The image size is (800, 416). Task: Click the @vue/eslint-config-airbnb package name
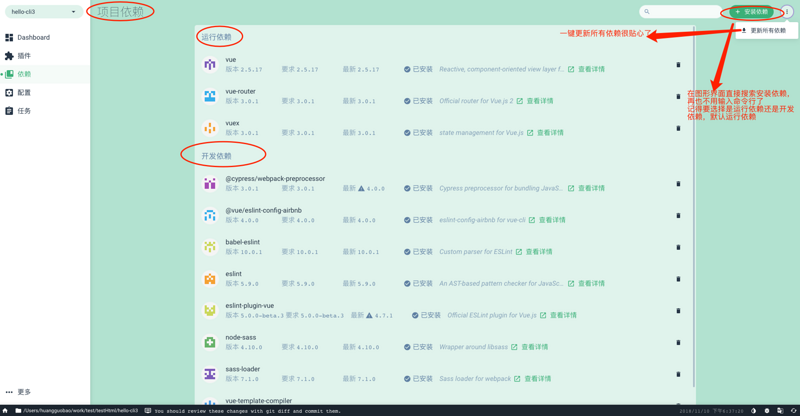point(263,210)
